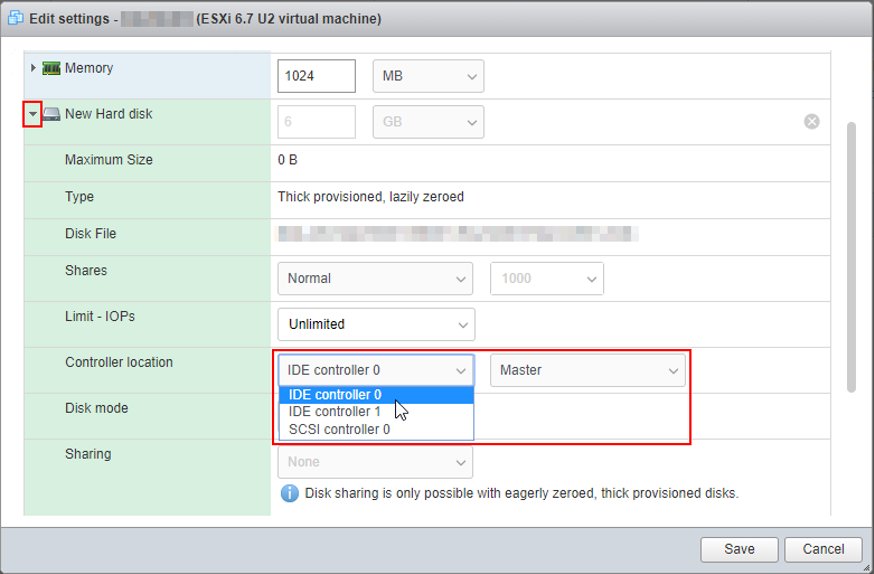The width and height of the screenshot is (874, 574).
Task: Click Thick provisioned, lazily zeroed text
Action: (x=371, y=197)
